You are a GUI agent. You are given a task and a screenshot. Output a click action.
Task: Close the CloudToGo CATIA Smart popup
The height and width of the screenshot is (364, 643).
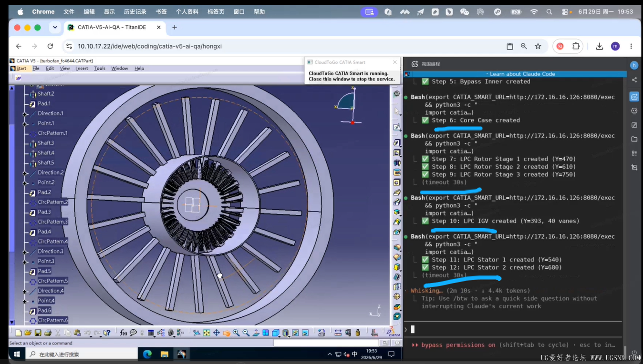point(395,62)
